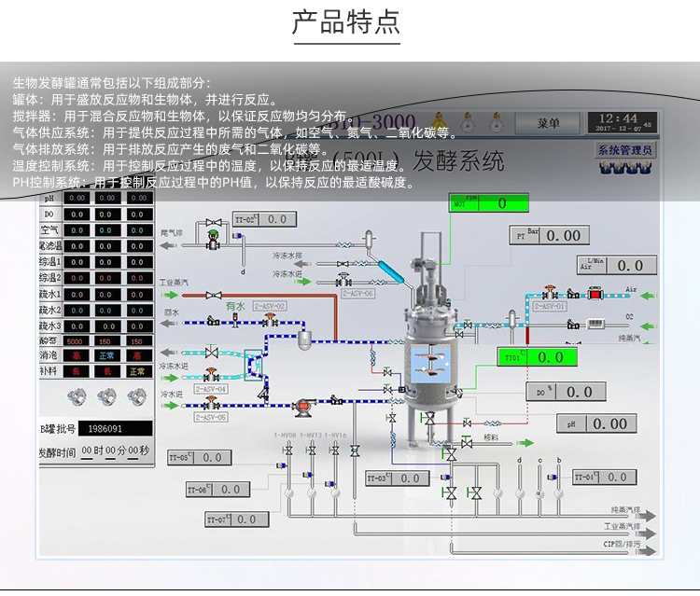Click the first tank selector icon
Viewport: 700px width, 596px height.
(77, 396)
